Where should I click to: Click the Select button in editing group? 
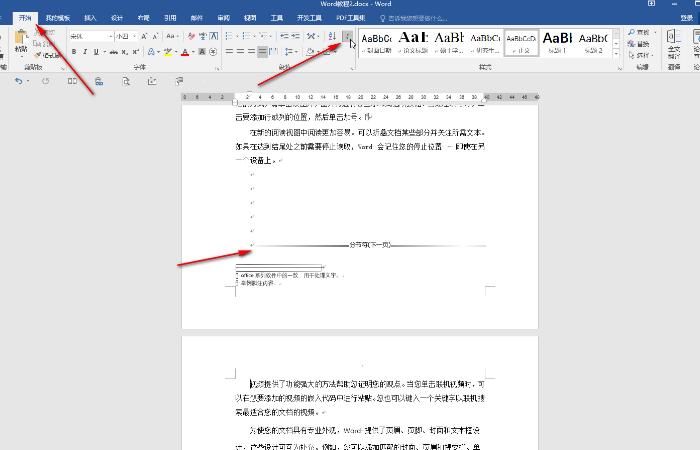pyautogui.click(x=640, y=55)
